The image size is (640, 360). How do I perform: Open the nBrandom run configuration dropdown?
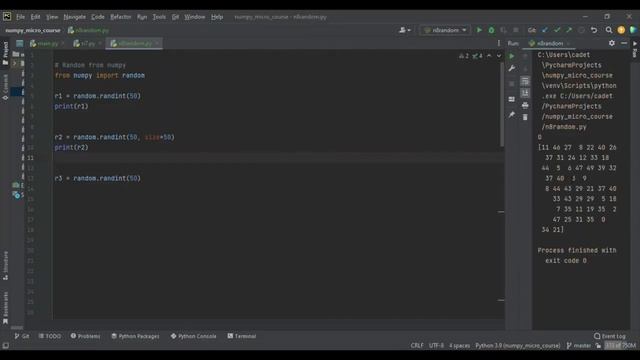445,30
